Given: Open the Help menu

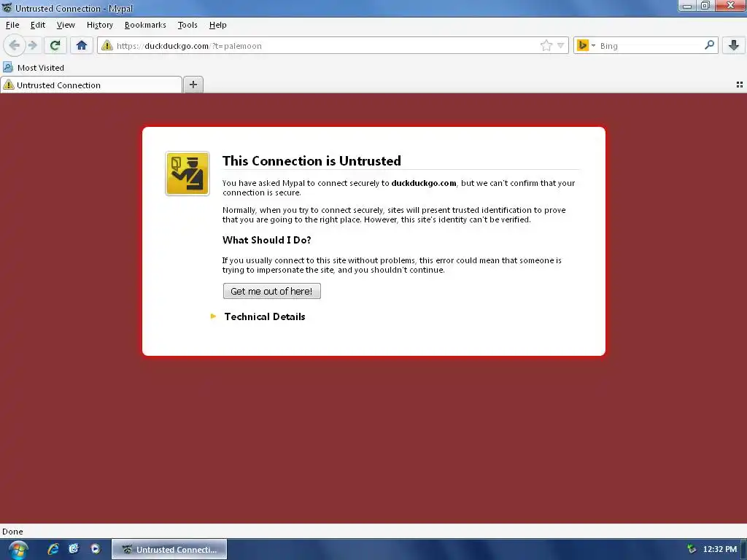Looking at the screenshot, I should point(217,26).
